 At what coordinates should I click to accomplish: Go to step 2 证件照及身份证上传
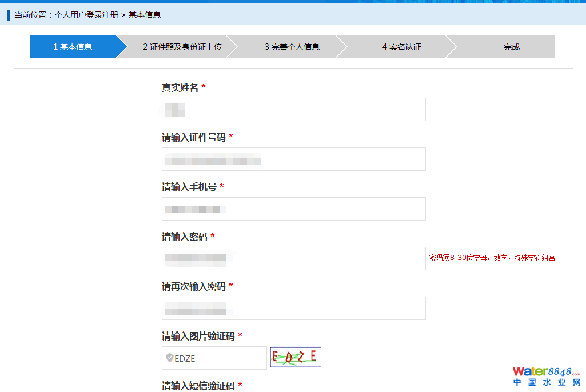coord(182,47)
